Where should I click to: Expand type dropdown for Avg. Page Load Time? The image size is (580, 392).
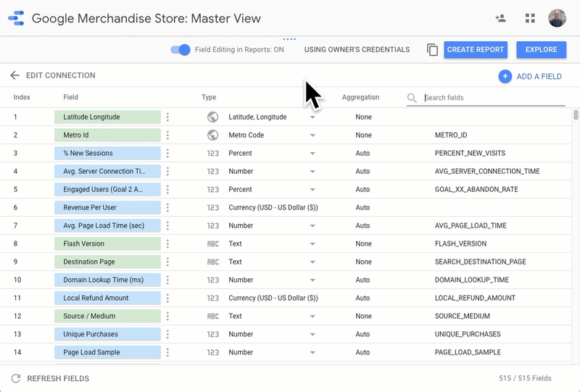tap(312, 226)
